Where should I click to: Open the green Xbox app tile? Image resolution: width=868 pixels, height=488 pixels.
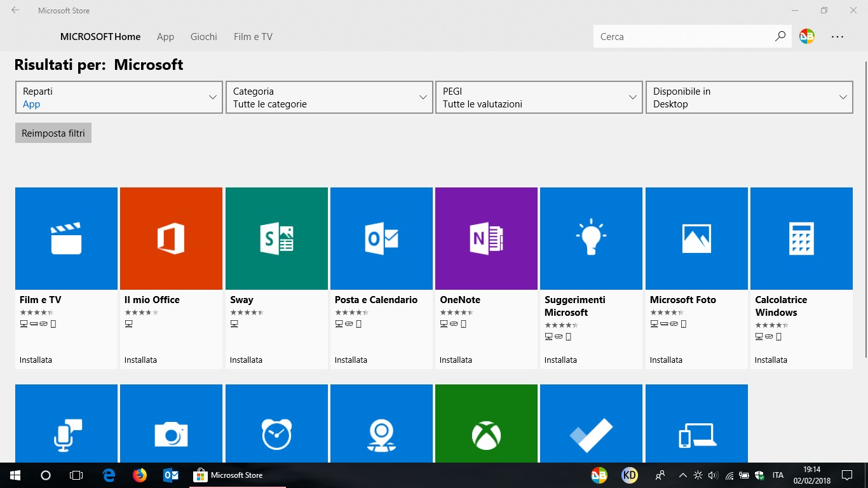click(x=486, y=423)
